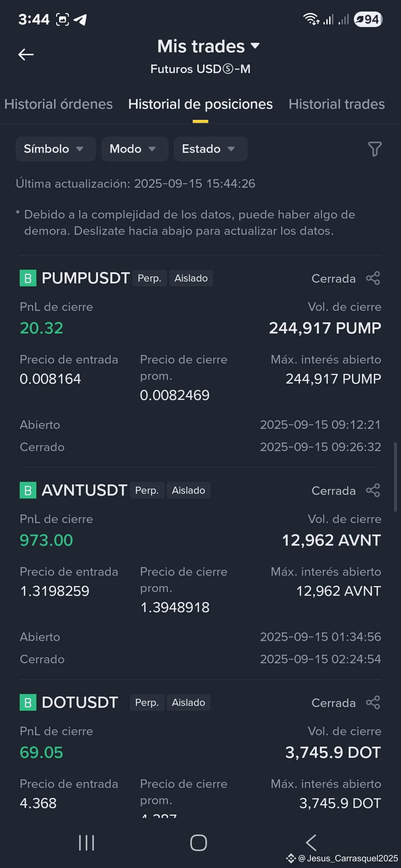
Task: Tap entry price 1.3198259
Action: [55, 591]
